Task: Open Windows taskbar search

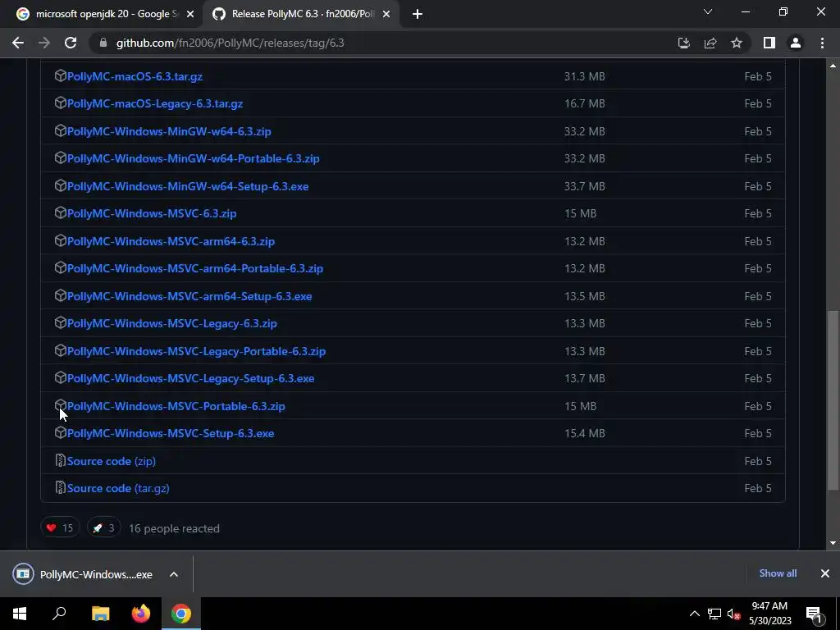Action: click(x=59, y=614)
